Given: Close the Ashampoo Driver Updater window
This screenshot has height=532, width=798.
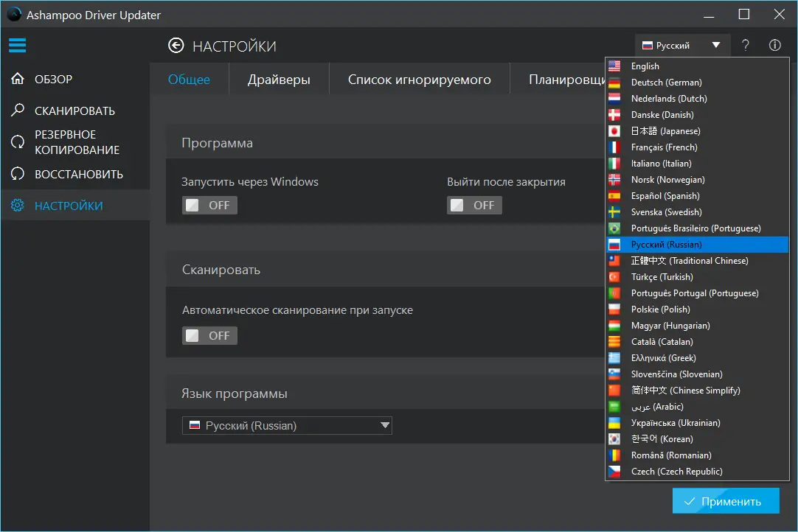Looking at the screenshot, I should (779, 14).
